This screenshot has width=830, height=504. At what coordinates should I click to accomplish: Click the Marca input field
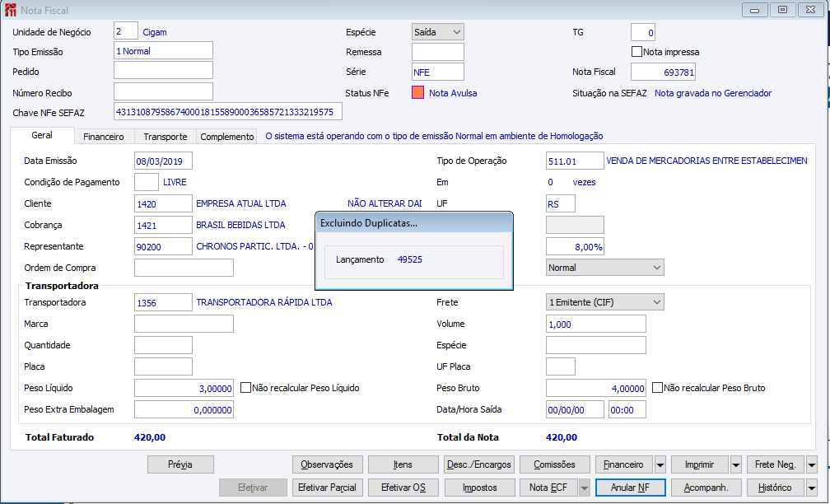pyautogui.click(x=184, y=324)
